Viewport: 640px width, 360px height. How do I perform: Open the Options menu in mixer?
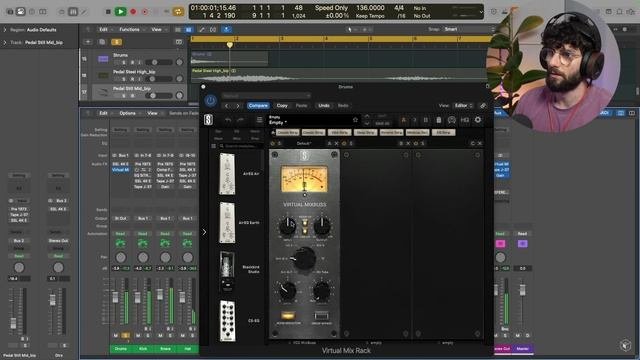pyautogui.click(x=128, y=113)
